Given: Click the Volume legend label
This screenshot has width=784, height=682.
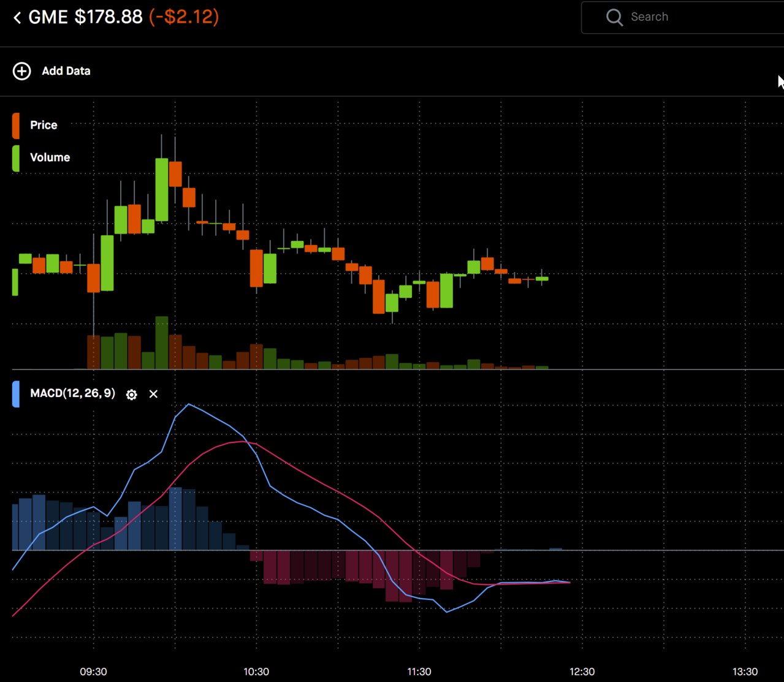Looking at the screenshot, I should (50, 157).
